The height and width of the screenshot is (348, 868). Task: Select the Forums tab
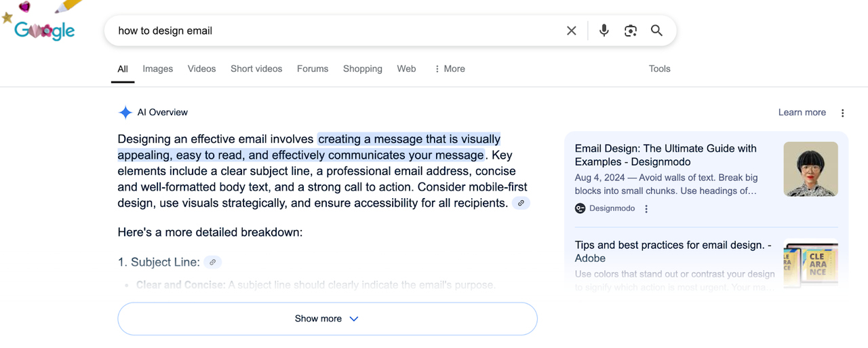pos(313,69)
